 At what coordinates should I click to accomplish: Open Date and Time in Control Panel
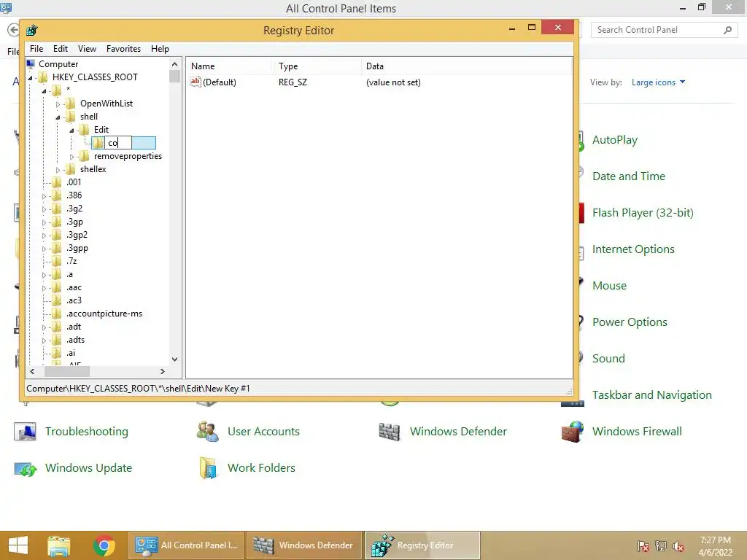628,176
